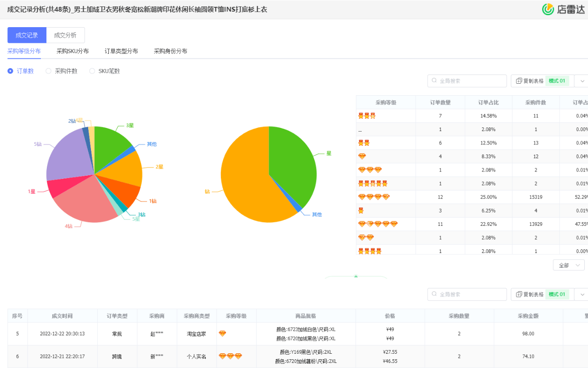The height and width of the screenshot is (368, 588).
Task: Click timestamp 2022-12-21 22:20:17
Action: (62, 356)
